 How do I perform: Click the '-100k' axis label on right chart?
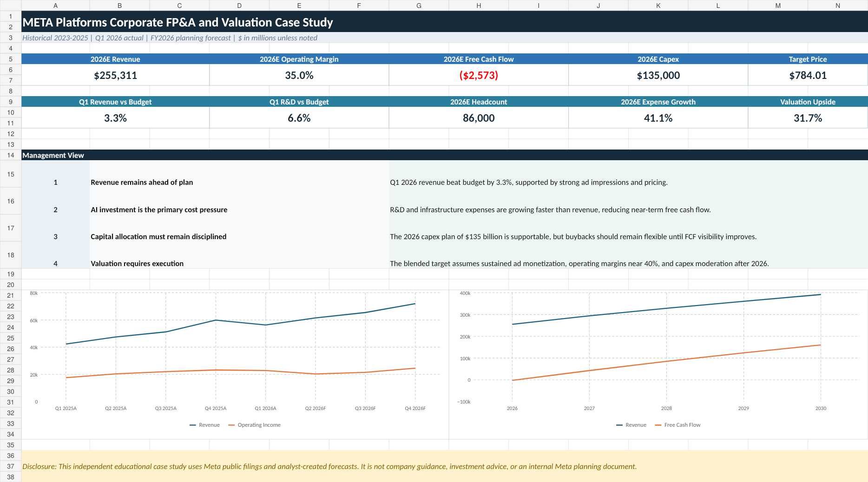tap(464, 402)
